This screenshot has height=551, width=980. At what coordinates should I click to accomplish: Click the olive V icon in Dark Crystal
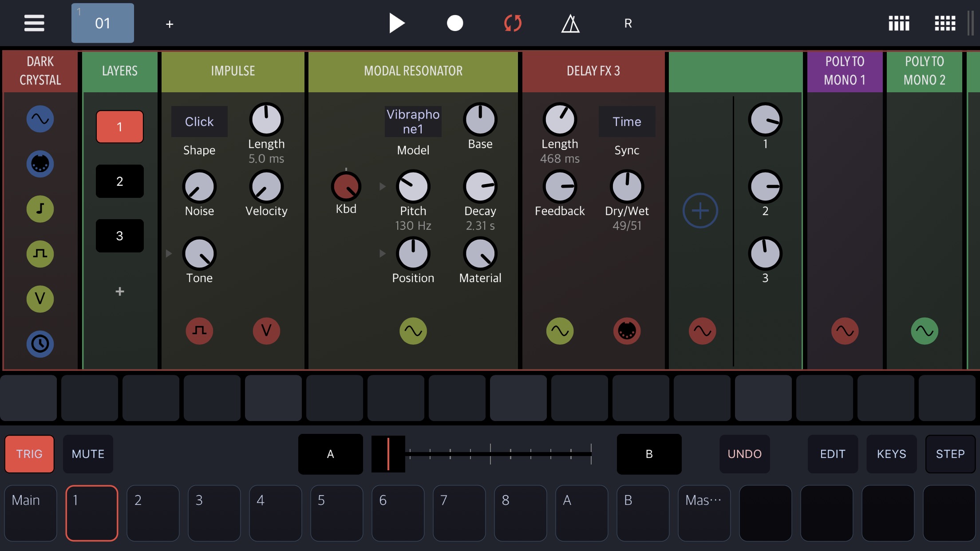[x=40, y=299]
